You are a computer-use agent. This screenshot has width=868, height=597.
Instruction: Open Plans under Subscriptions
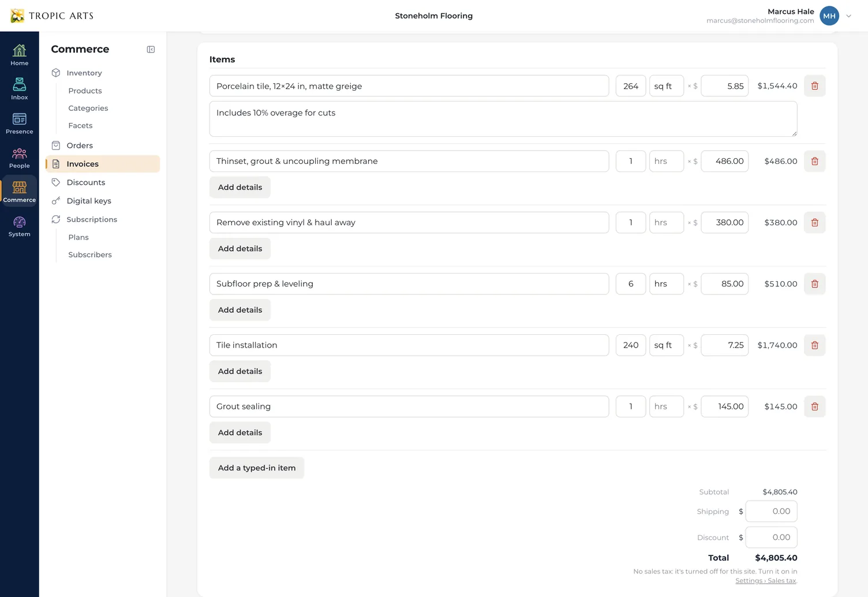click(78, 237)
